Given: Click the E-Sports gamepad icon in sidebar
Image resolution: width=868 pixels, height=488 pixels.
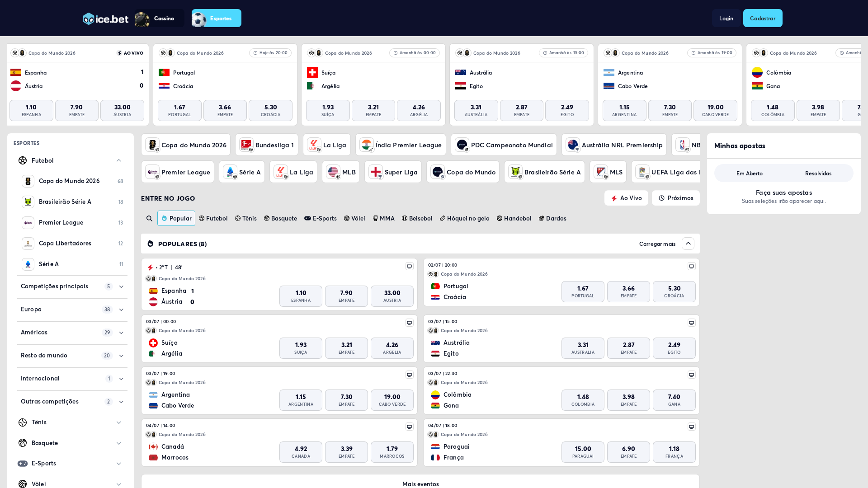Looking at the screenshot, I should (x=23, y=464).
